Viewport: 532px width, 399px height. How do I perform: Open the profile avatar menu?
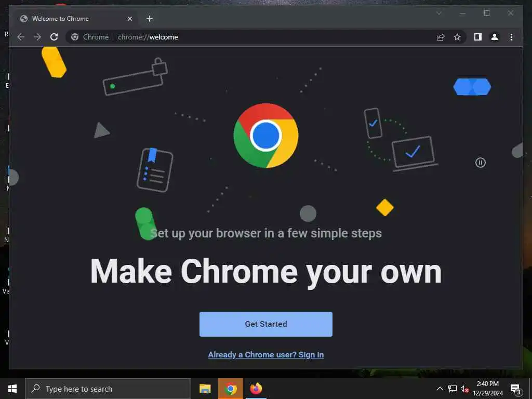tap(495, 37)
